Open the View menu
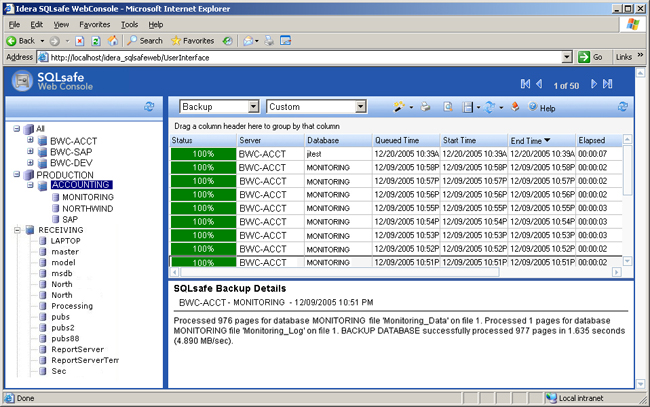 [x=61, y=24]
